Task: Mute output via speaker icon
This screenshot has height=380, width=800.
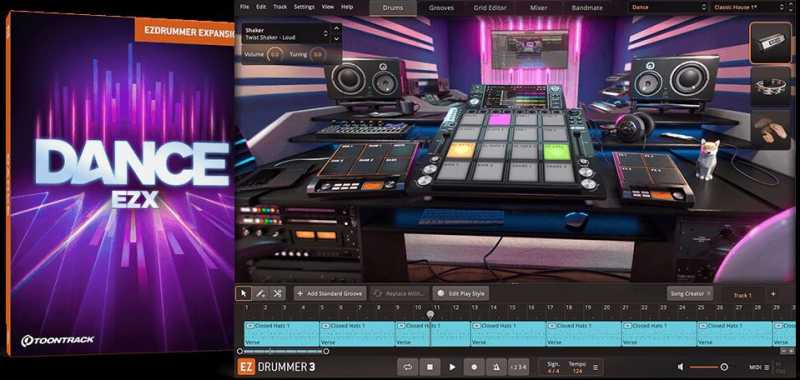Action: [681, 367]
